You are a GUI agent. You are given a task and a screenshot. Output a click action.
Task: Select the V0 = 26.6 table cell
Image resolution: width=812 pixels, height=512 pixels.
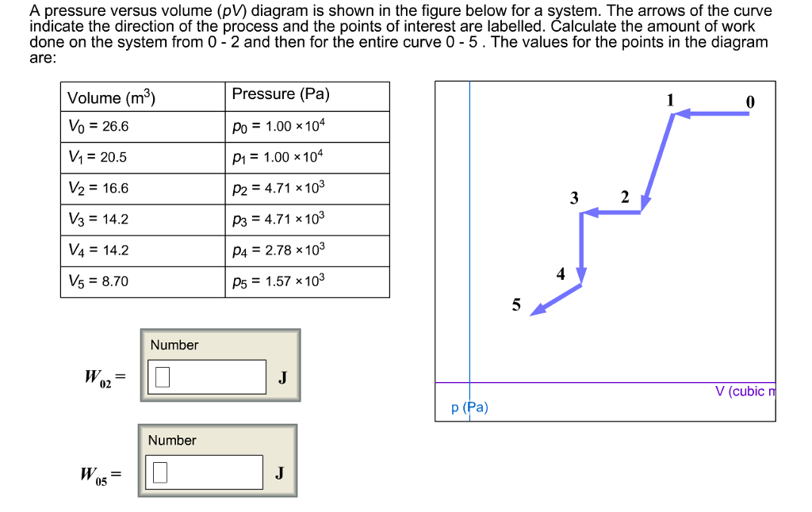pyautogui.click(x=143, y=126)
